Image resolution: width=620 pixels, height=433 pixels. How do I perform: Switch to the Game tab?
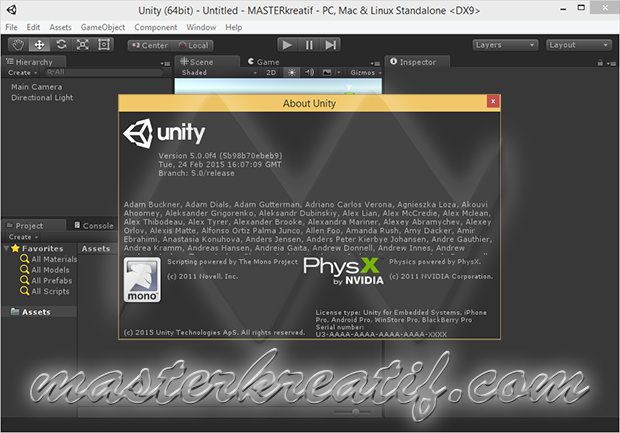point(263,62)
